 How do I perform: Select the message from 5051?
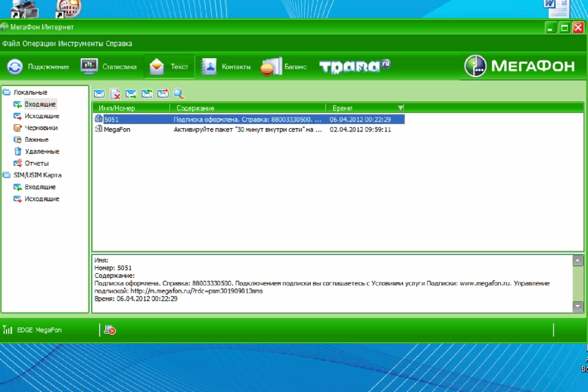[249, 120]
